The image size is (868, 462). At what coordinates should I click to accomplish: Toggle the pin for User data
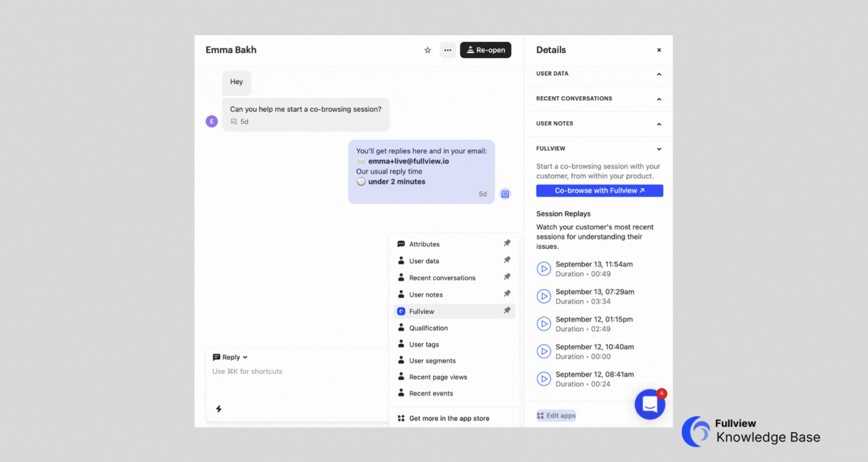[x=507, y=260]
